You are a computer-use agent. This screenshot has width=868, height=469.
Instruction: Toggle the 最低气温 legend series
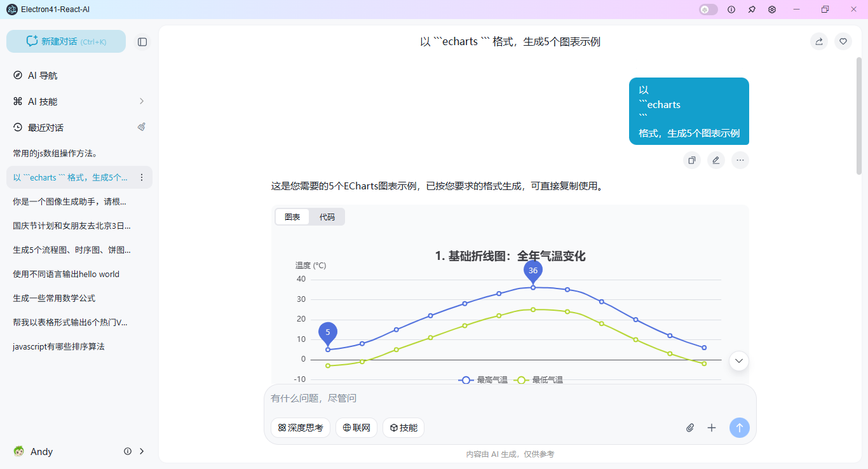[x=538, y=380]
